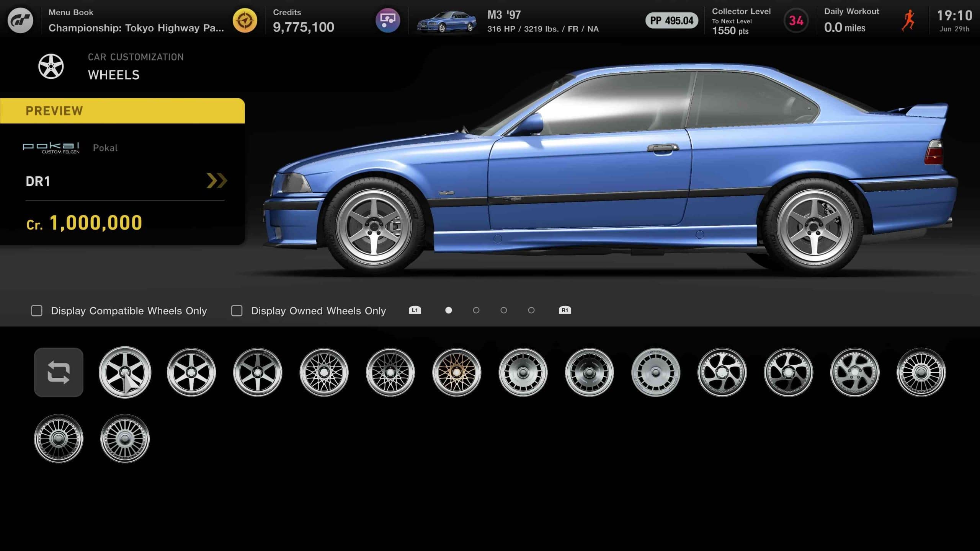Click the R1 page-forward button icon
980x551 pixels.
click(x=565, y=310)
